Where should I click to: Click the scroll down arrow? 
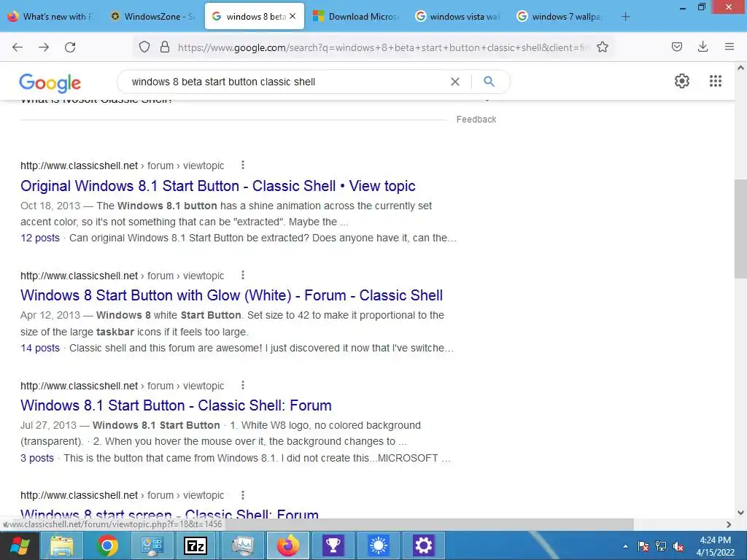click(740, 513)
